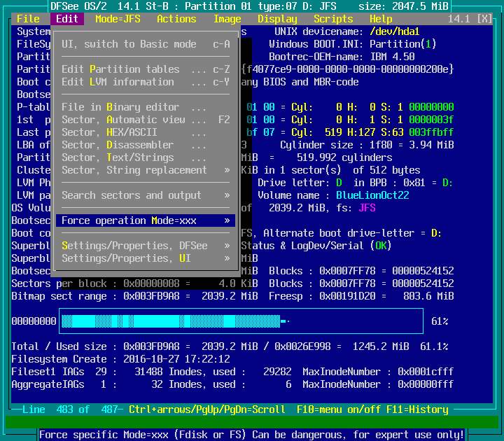Click the /dev/hda1 device name
The width and height of the screenshot is (504, 441).
[x=395, y=31]
